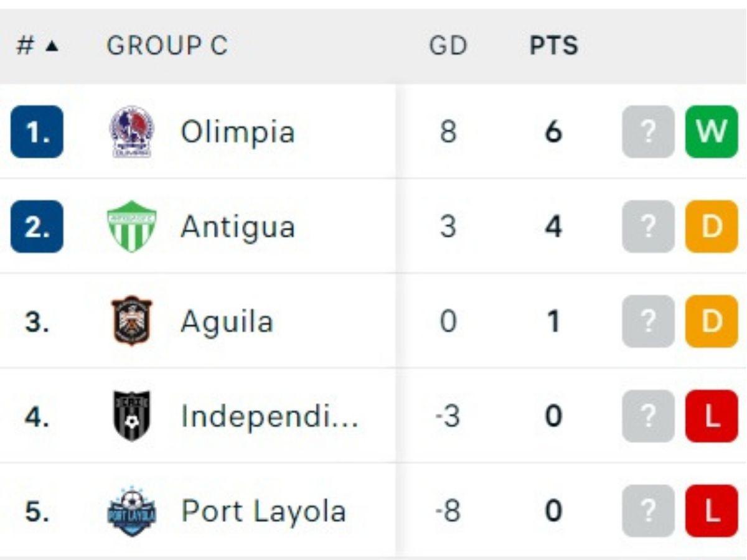Sort standings by the PTS column
Screen dimensions: 747x560
tap(553, 46)
